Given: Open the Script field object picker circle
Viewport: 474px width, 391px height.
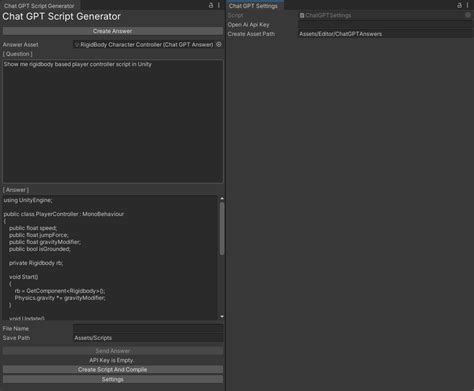Looking at the screenshot, I should click(x=468, y=15).
